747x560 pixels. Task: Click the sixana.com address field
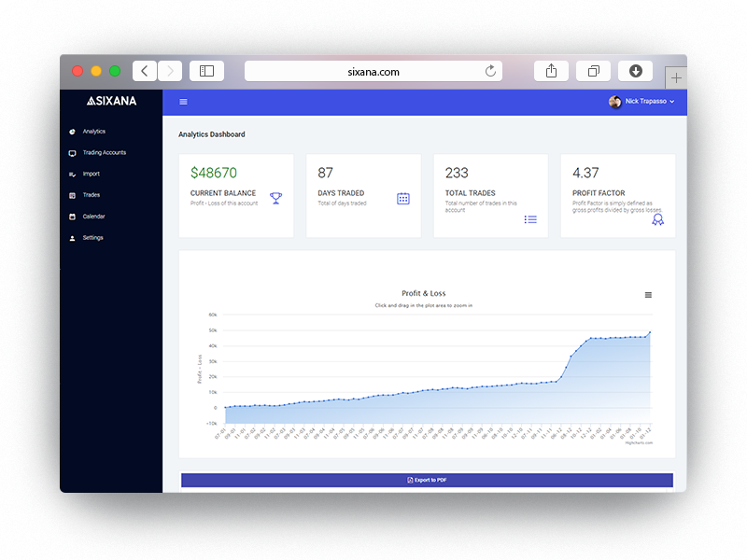[x=373, y=72]
